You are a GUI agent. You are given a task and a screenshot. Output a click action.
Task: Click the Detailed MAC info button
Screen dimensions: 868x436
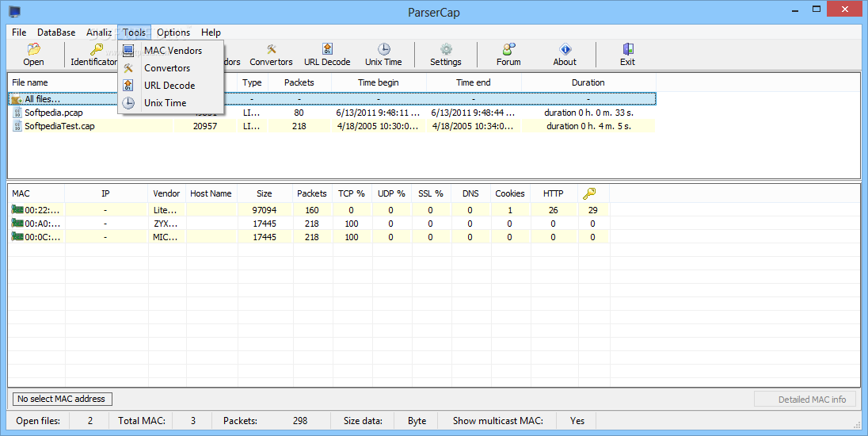click(x=805, y=399)
